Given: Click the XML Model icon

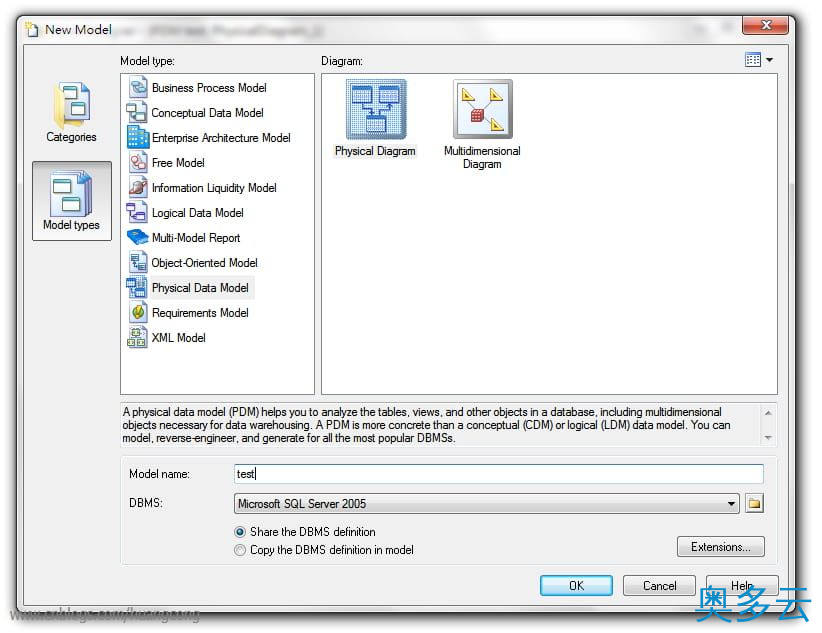Looking at the screenshot, I should [x=137, y=337].
